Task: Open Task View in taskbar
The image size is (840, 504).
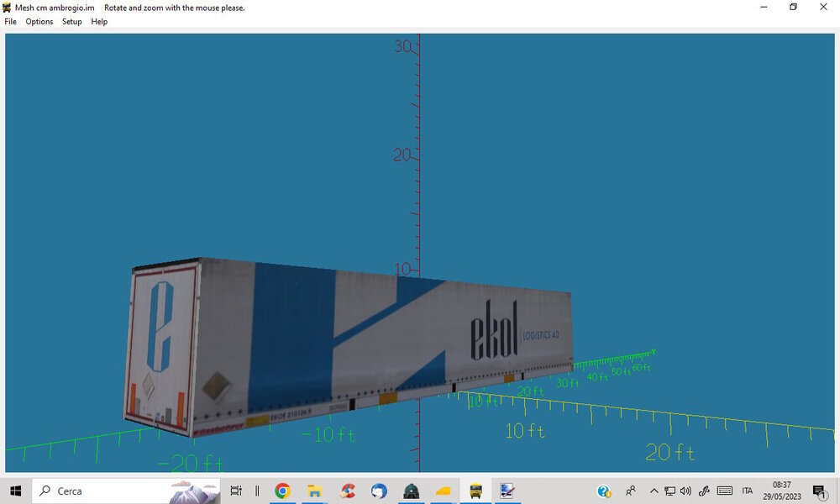Action: [x=236, y=491]
